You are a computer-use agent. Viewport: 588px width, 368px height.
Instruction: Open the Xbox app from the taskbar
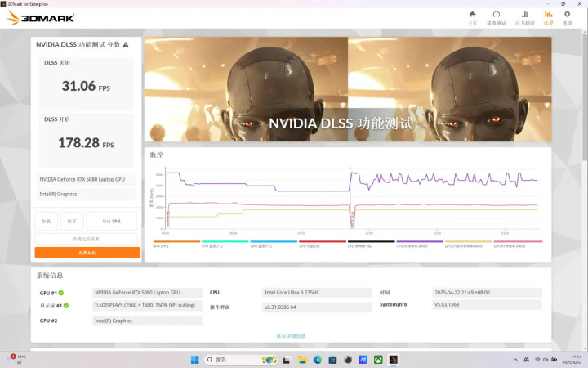378,360
